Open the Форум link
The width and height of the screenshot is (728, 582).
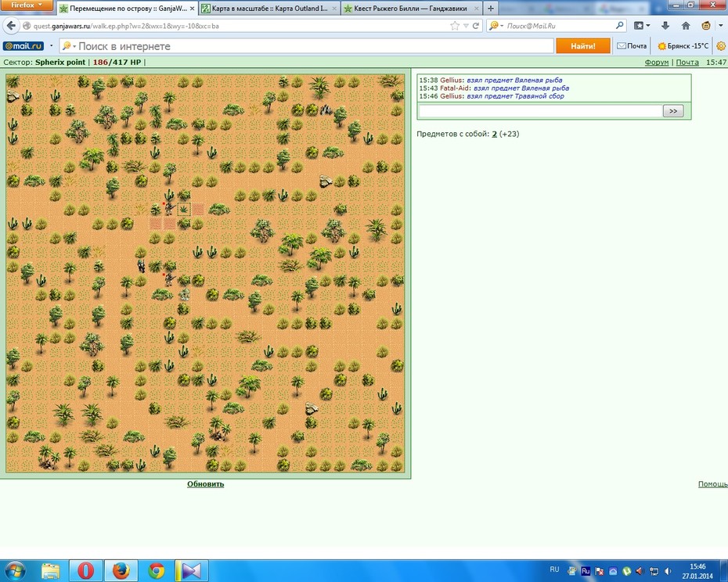tap(657, 63)
